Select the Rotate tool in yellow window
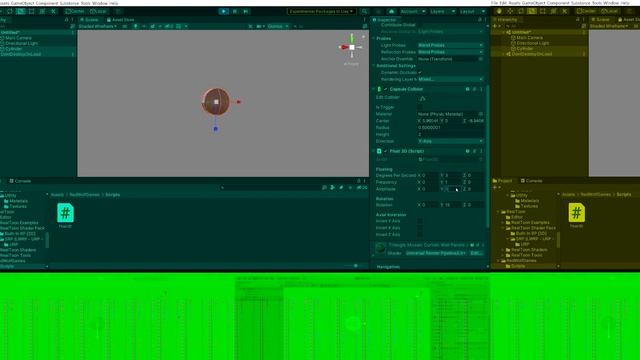640x360 pixels. [x=521, y=11]
